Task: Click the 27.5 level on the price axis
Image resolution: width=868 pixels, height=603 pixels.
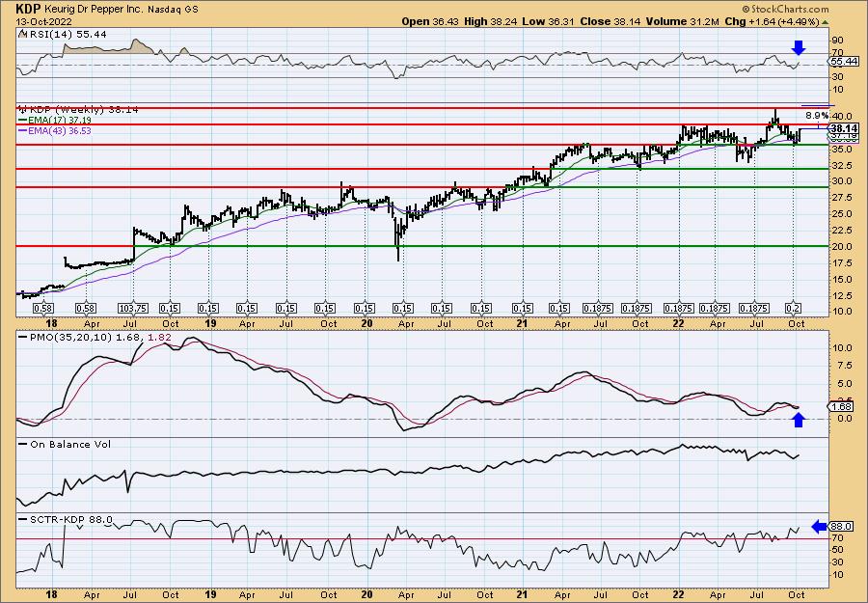Action: tap(840, 198)
